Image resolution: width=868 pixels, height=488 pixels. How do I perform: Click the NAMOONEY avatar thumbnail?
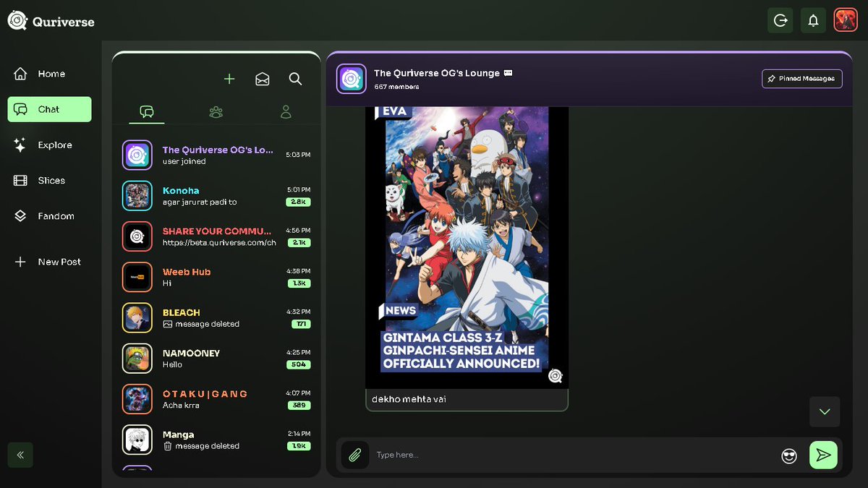click(x=137, y=359)
